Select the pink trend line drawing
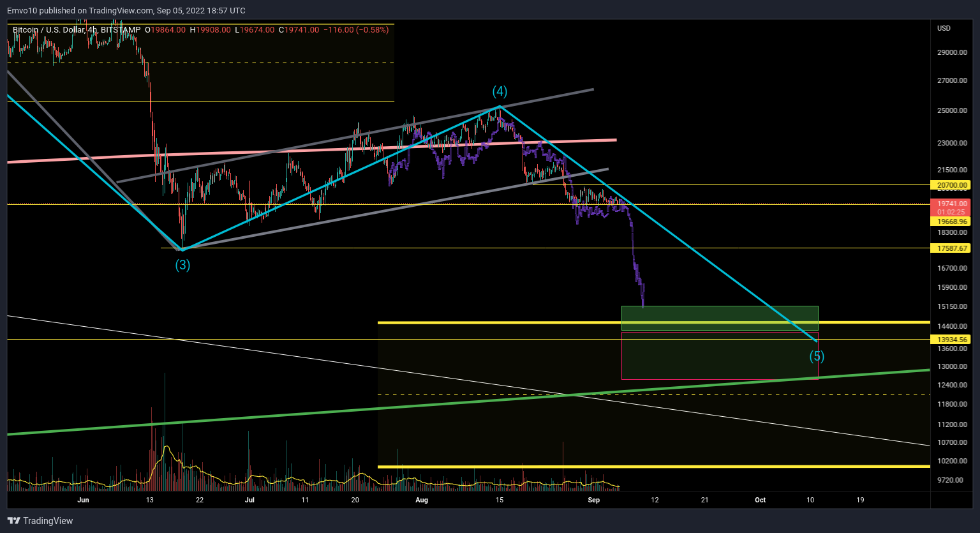 tap(311, 151)
